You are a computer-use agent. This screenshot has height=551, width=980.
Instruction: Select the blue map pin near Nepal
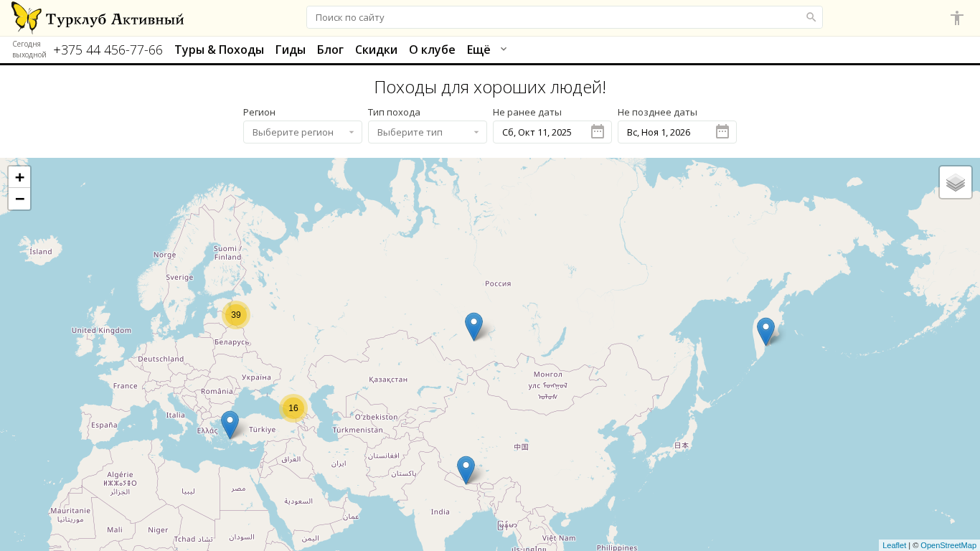pos(466,470)
